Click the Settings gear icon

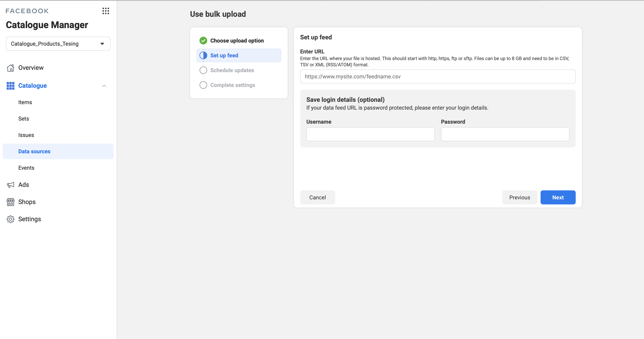(10, 219)
